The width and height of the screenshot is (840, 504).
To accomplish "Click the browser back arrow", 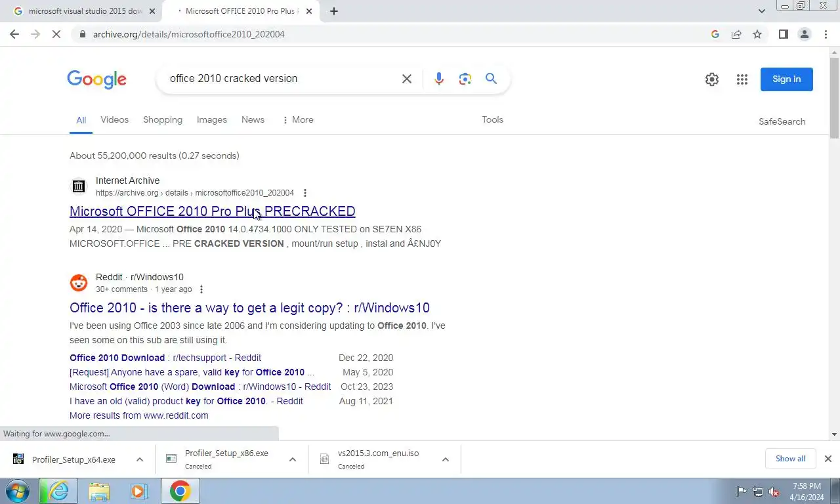I will point(14,34).
